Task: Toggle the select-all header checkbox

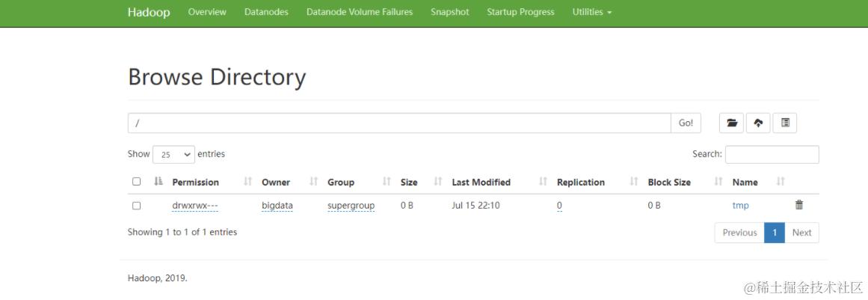Action: [x=137, y=182]
